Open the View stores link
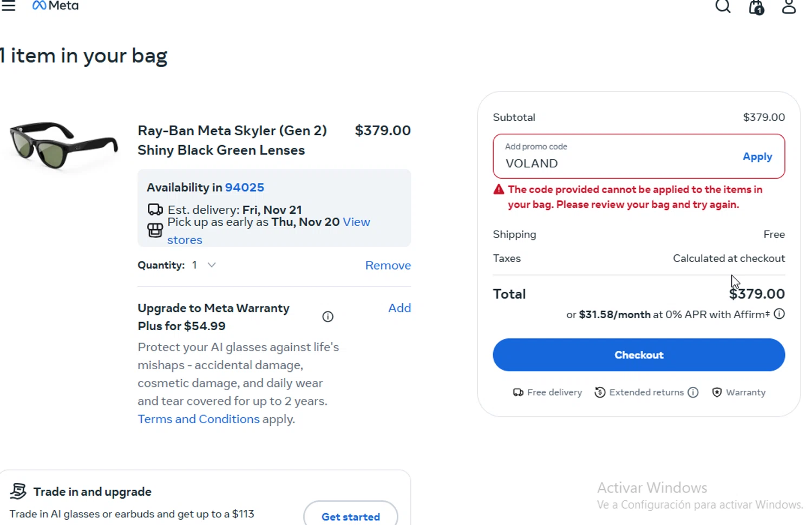The width and height of the screenshot is (812, 525). (x=356, y=222)
